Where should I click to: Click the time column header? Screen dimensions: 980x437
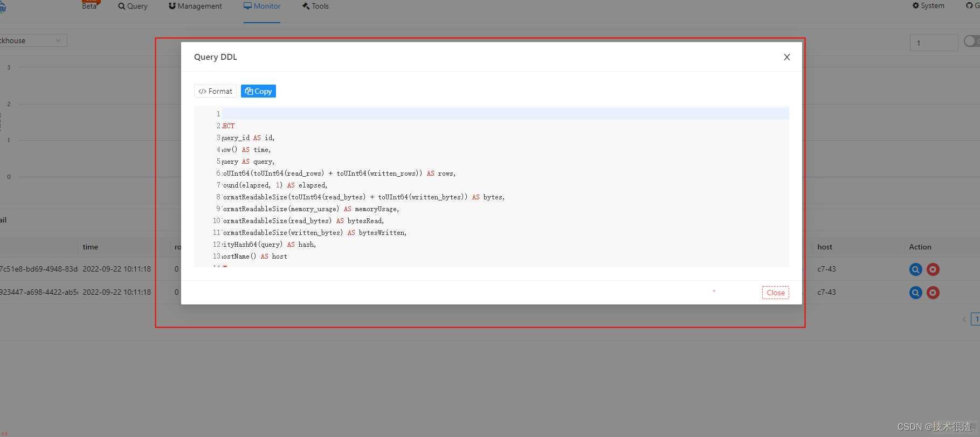[90, 247]
